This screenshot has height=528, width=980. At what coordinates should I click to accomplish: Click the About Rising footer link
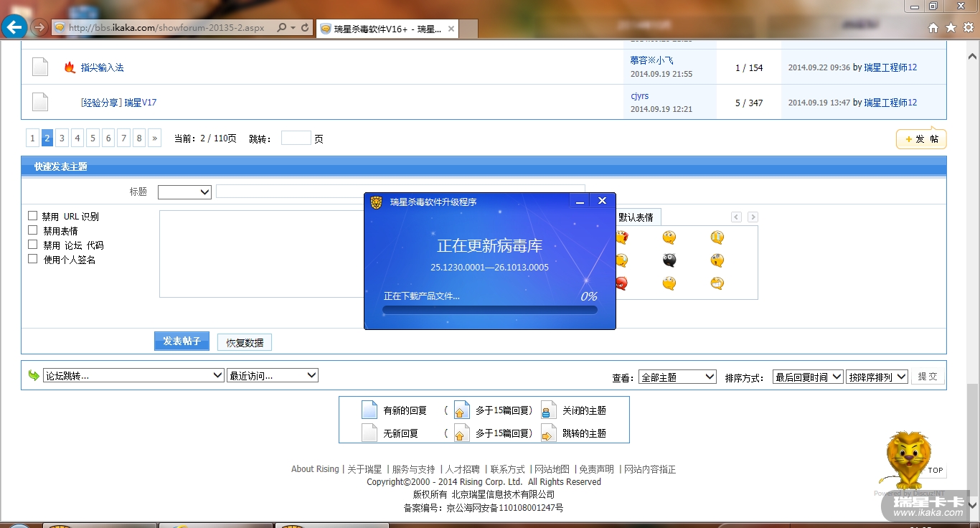tap(315, 469)
